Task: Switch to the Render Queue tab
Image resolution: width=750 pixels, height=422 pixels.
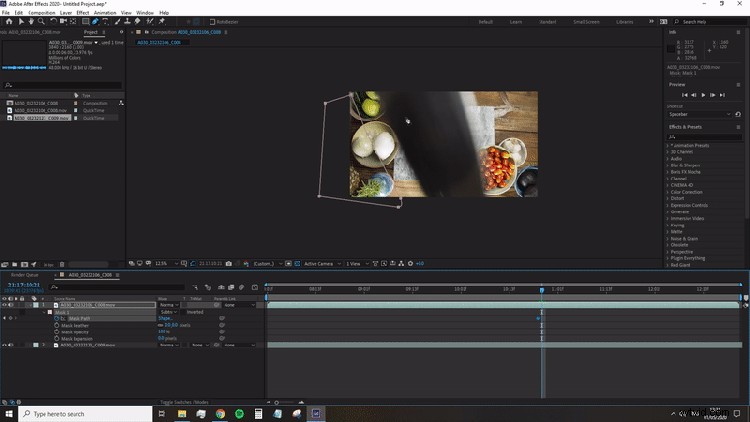Action: (24, 275)
